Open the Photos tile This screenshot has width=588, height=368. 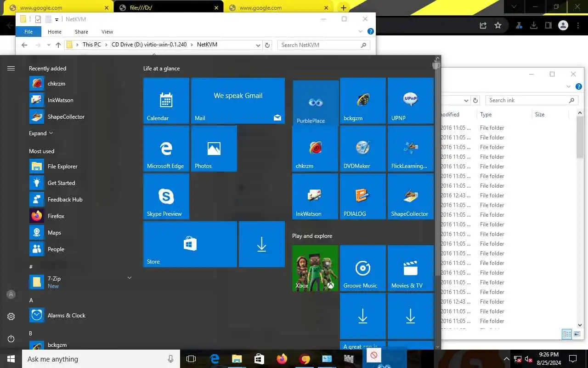point(214,149)
